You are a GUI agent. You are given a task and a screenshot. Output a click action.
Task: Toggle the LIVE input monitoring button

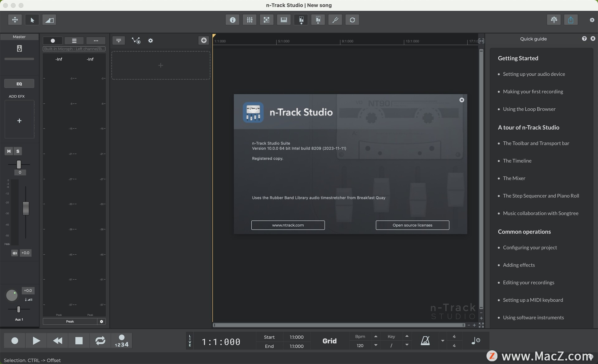coord(190,341)
